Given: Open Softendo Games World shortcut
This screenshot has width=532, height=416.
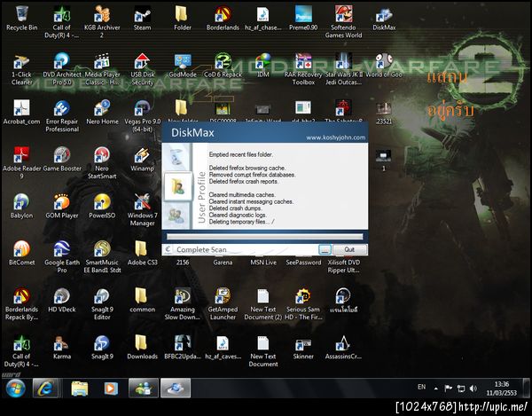Looking at the screenshot, I should 343,21.
